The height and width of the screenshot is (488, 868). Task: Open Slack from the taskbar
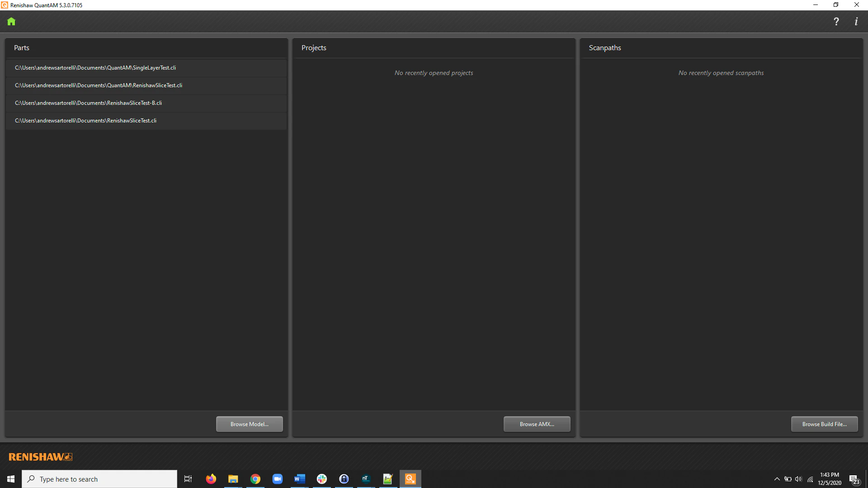[x=321, y=479]
